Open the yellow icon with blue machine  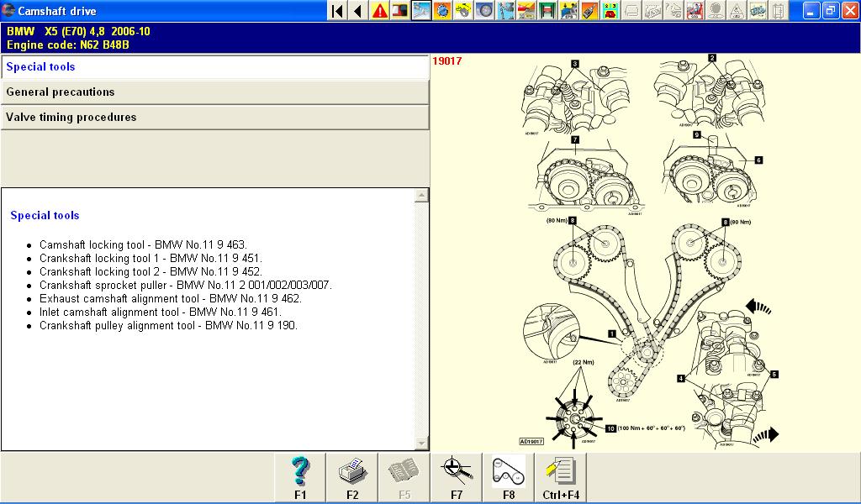pos(568,10)
